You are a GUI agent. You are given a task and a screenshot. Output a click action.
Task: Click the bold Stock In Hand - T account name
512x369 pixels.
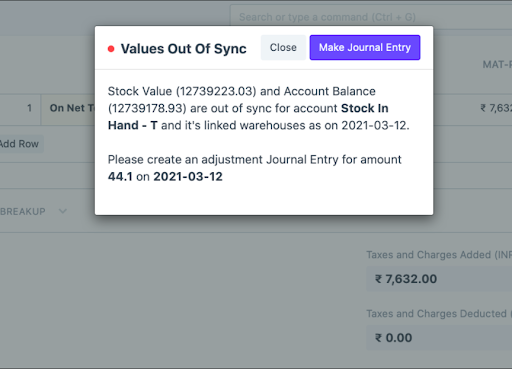click(x=248, y=117)
